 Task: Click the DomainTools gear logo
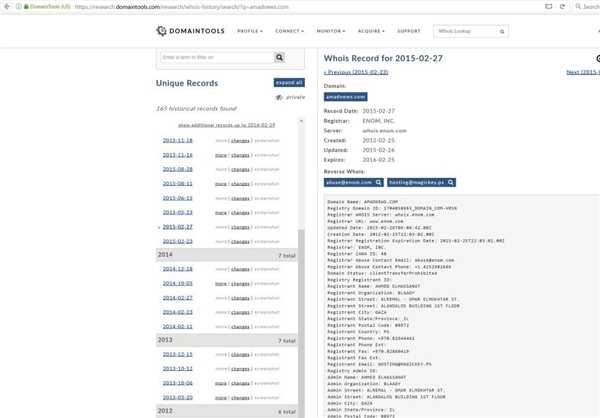coord(161,31)
